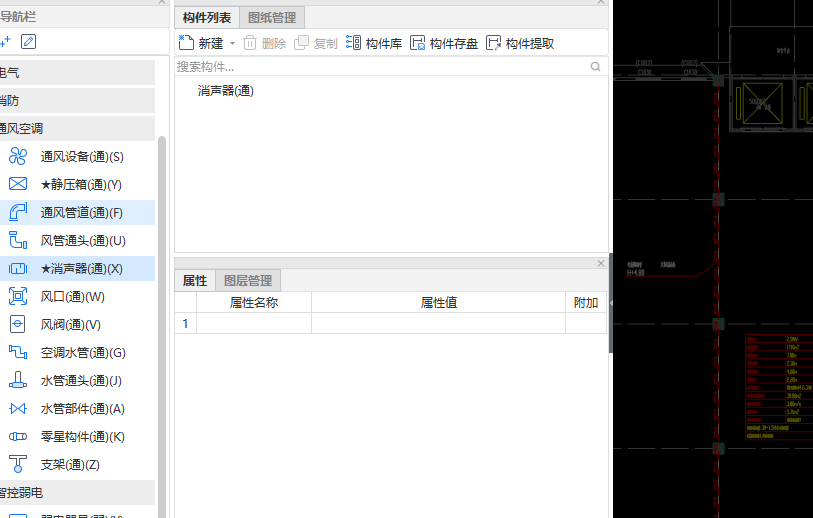
Task: Click the yellow crossed box in drawing
Action: tap(762, 104)
